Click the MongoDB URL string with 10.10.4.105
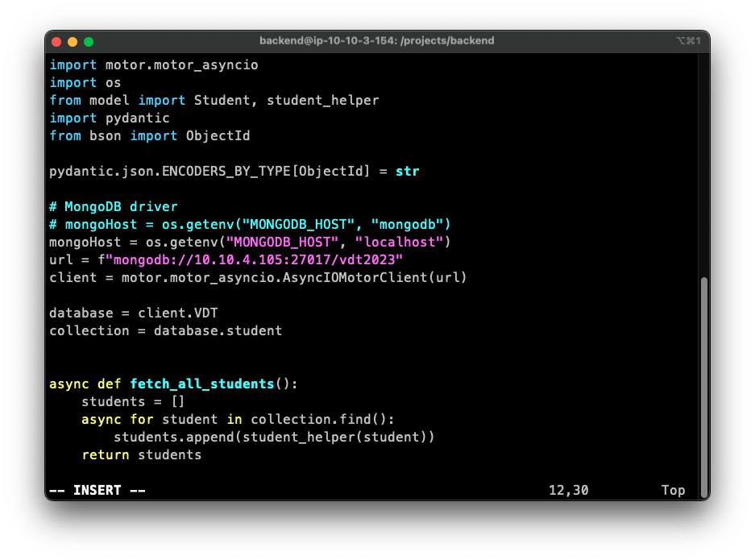Image resolution: width=755 pixels, height=560 pixels. [254, 259]
